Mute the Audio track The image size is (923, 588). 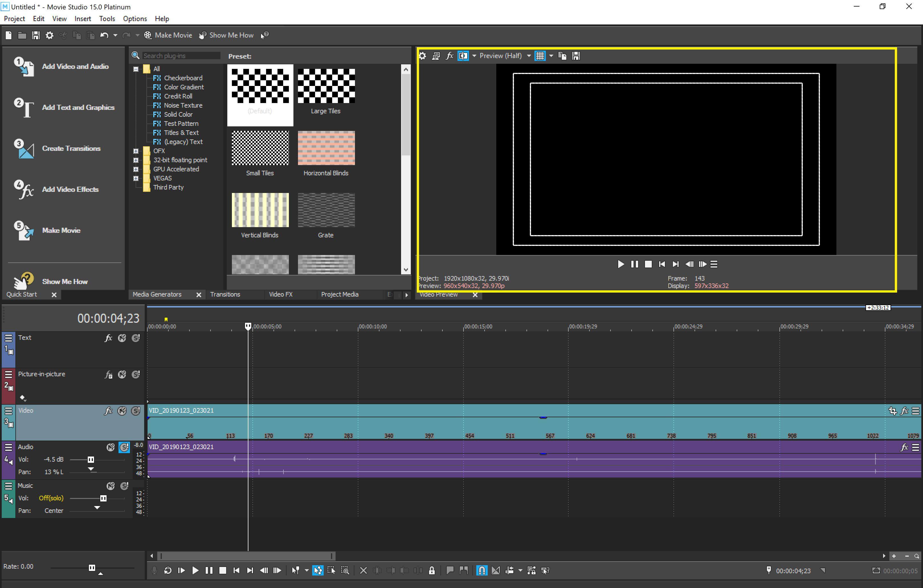click(111, 447)
